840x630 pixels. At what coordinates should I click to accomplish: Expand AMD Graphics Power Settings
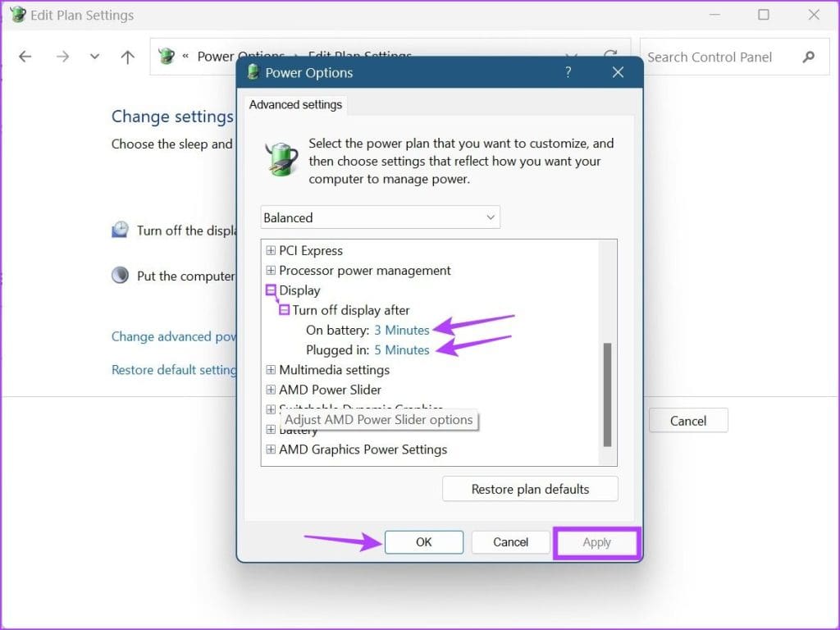[x=271, y=449]
